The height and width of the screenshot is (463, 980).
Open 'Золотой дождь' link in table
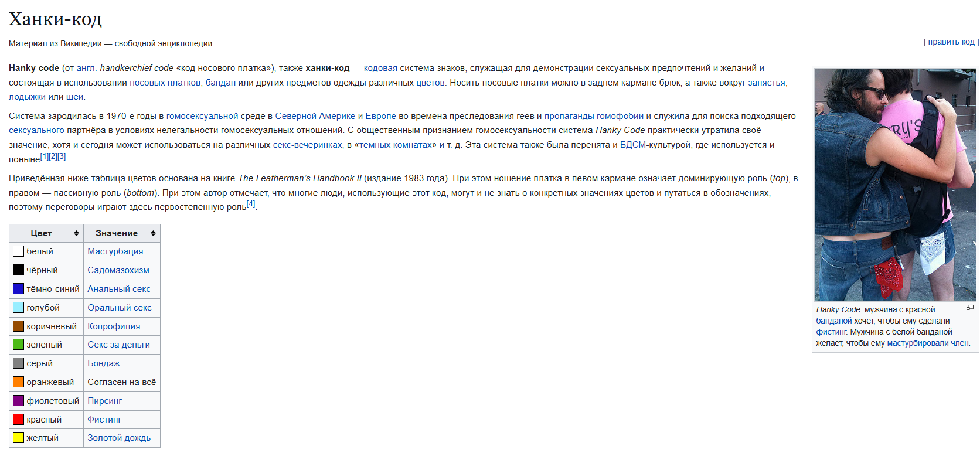coord(119,438)
